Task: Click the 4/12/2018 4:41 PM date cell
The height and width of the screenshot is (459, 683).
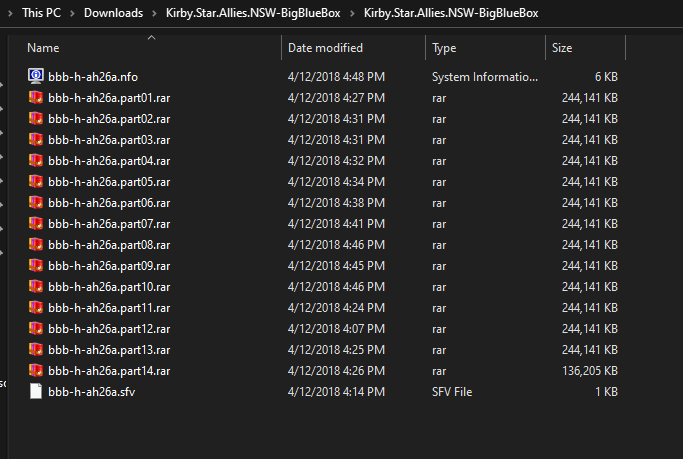Action: [x=336, y=224]
